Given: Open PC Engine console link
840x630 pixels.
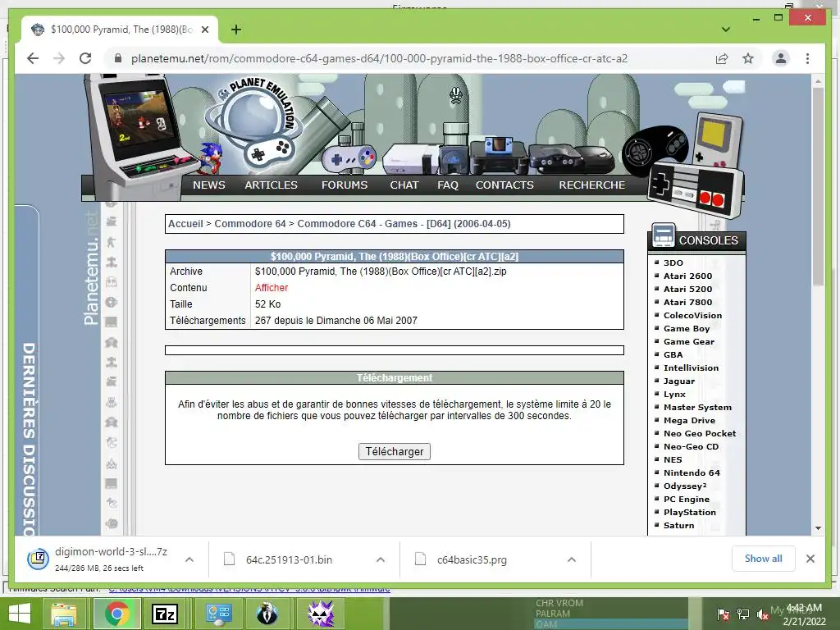Looking at the screenshot, I should coord(687,500).
